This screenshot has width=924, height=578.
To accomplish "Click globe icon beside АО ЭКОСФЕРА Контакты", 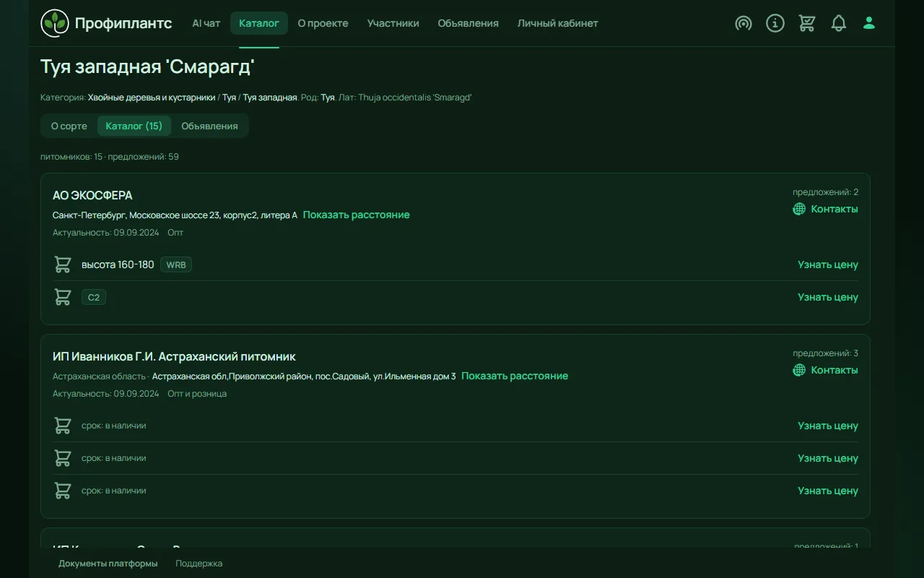I will click(799, 209).
